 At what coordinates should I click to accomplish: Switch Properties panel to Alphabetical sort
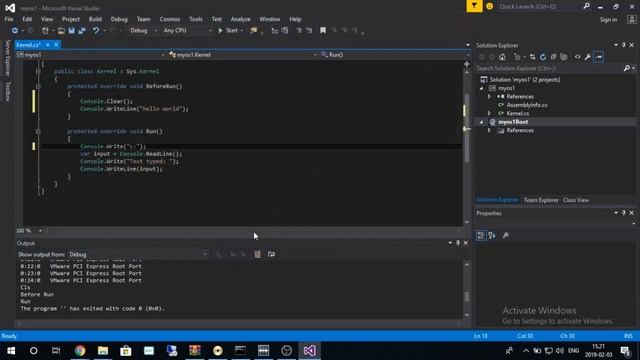(492, 236)
